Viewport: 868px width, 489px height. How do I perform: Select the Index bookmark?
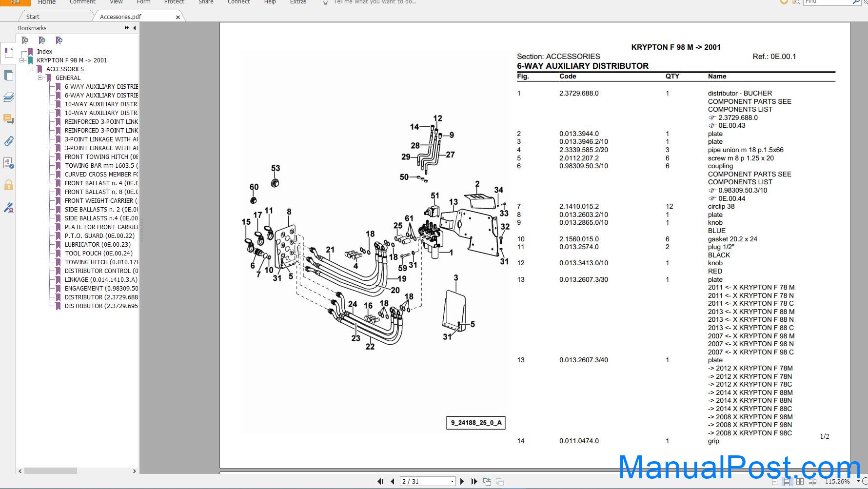click(x=44, y=52)
